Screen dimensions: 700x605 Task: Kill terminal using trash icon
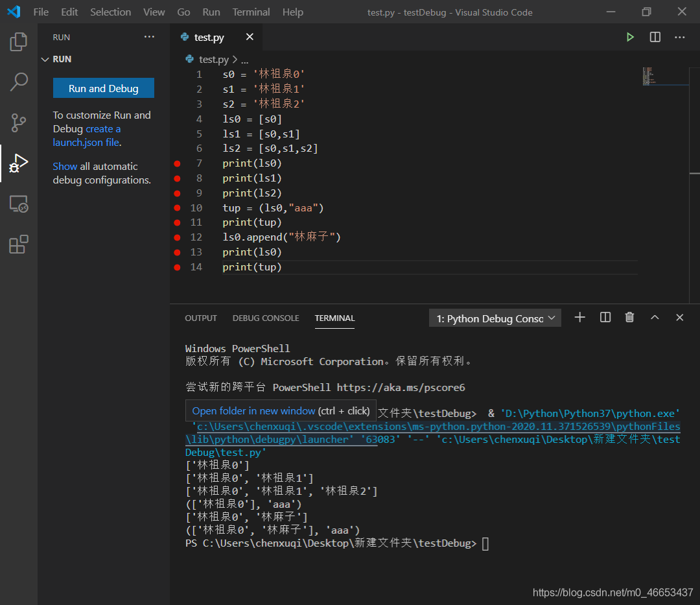[629, 317]
